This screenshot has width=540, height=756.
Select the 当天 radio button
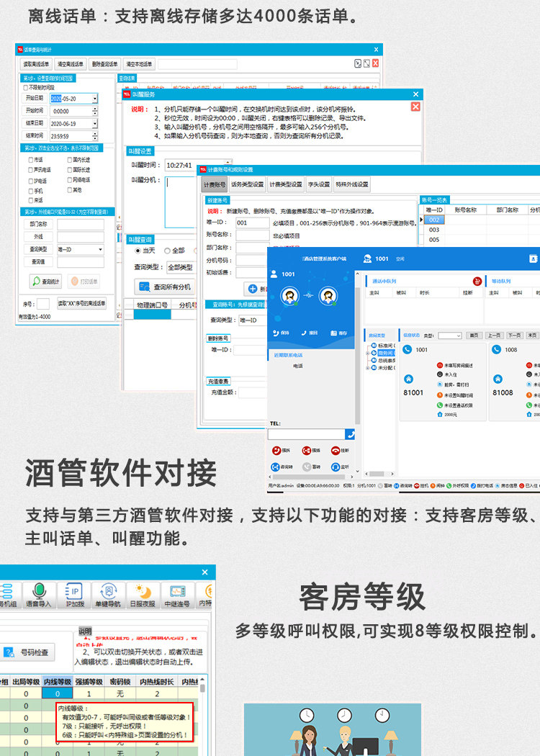pos(138,251)
